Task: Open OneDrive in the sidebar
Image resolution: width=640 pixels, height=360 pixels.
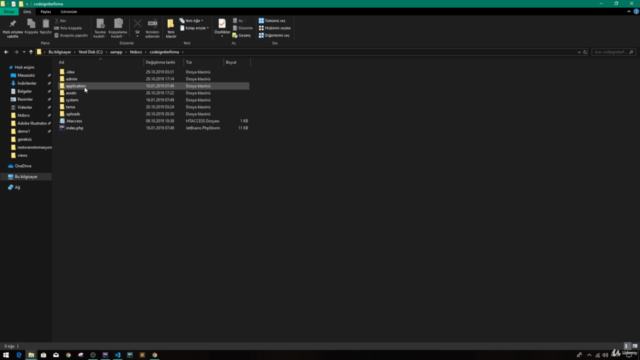Action: click(x=23, y=166)
